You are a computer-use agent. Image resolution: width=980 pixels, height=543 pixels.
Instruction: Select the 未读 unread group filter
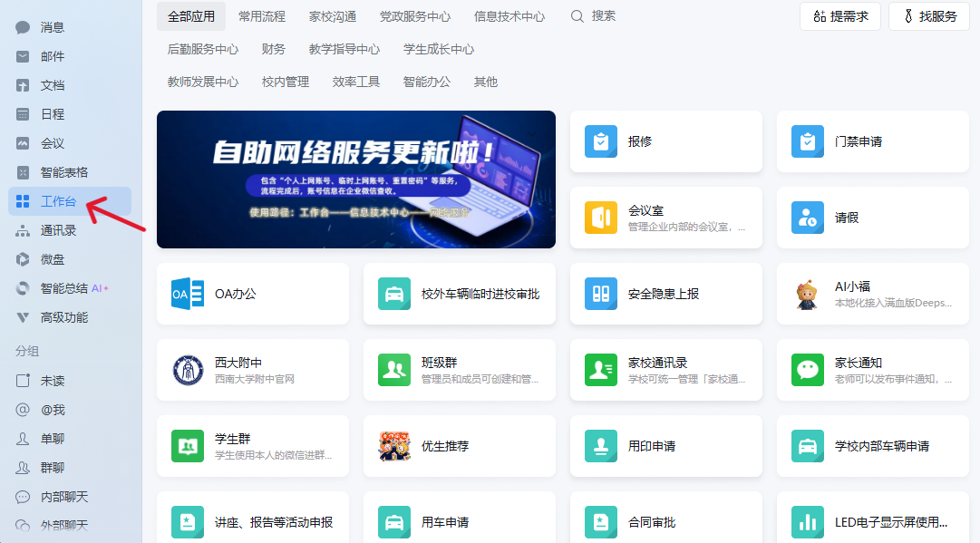point(53,381)
